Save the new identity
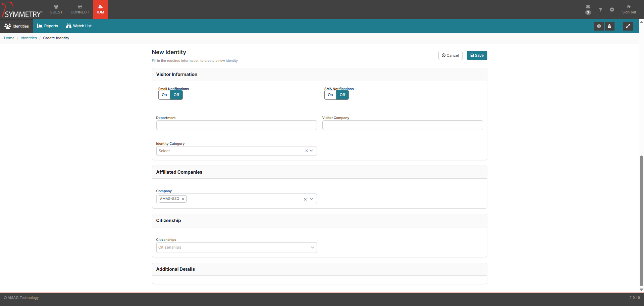 [x=477, y=55]
